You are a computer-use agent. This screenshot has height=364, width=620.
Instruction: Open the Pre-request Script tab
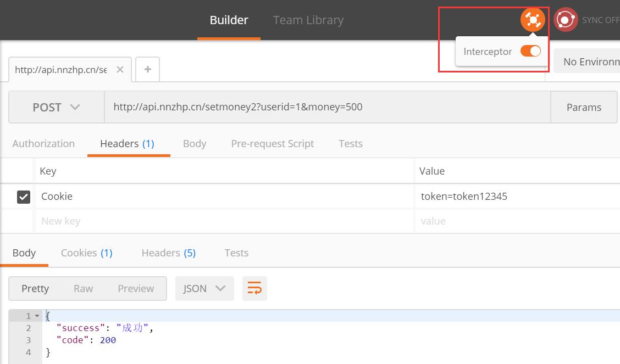tap(273, 144)
